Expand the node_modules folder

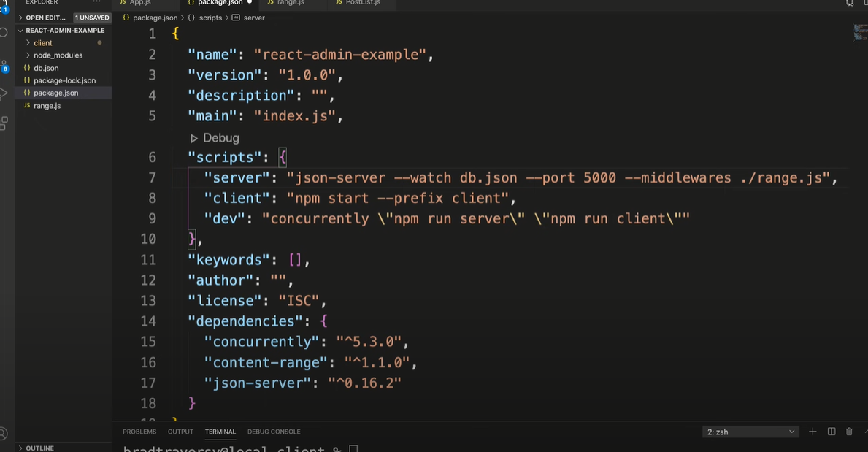tap(58, 55)
